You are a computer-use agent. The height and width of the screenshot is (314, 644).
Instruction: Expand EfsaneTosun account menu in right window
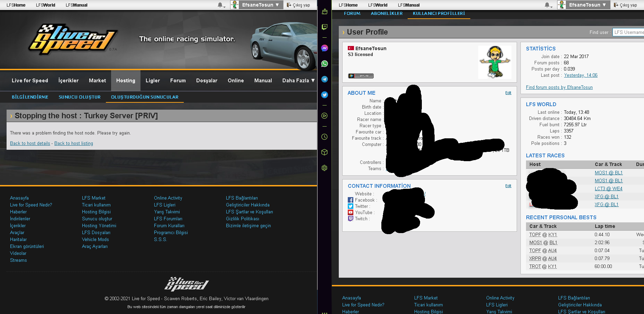(588, 5)
